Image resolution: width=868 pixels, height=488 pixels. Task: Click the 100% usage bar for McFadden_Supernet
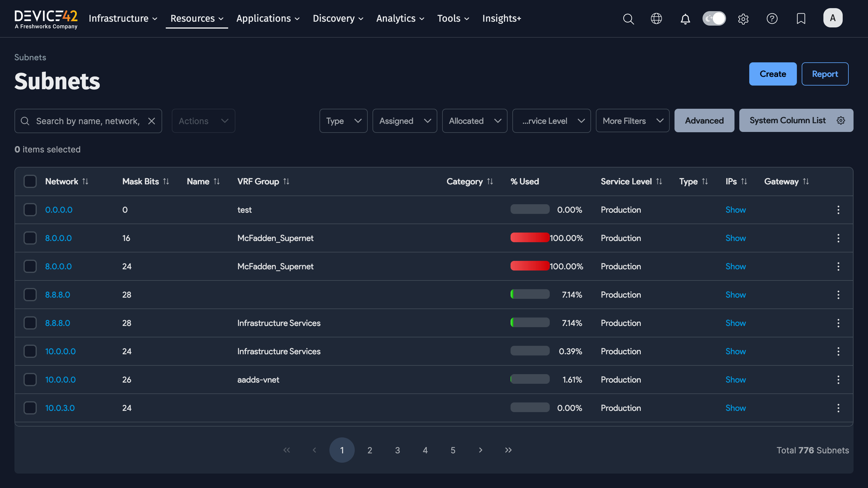(529, 238)
